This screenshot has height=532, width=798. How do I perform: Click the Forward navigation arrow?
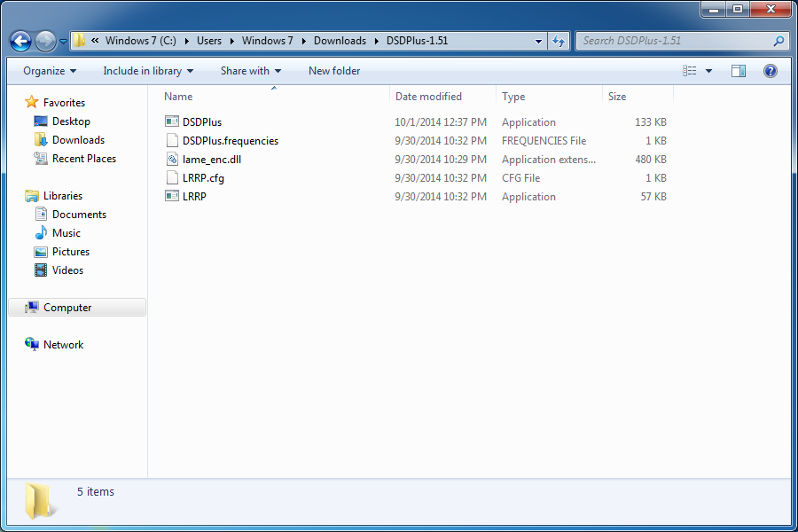[45, 41]
